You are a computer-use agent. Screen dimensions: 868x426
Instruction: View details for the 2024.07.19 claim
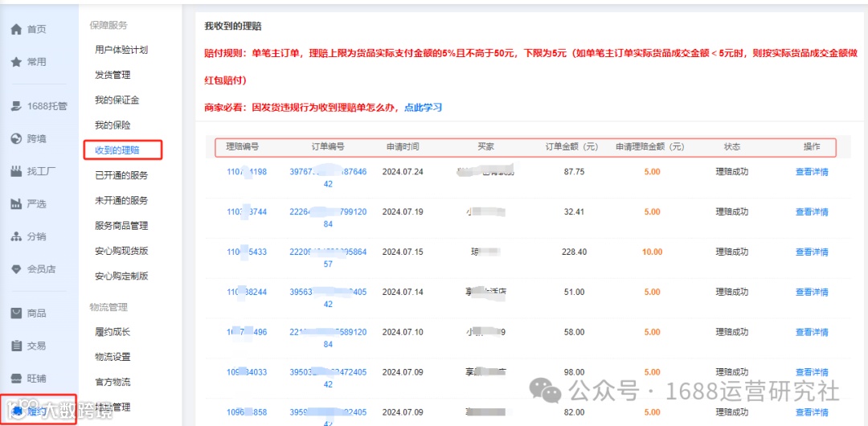[812, 211]
